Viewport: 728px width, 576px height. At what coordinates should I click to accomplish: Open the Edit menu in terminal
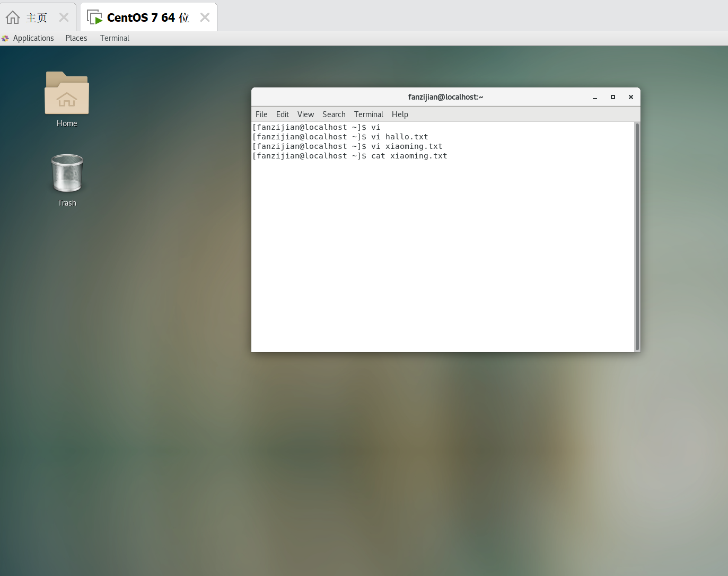[x=283, y=114]
